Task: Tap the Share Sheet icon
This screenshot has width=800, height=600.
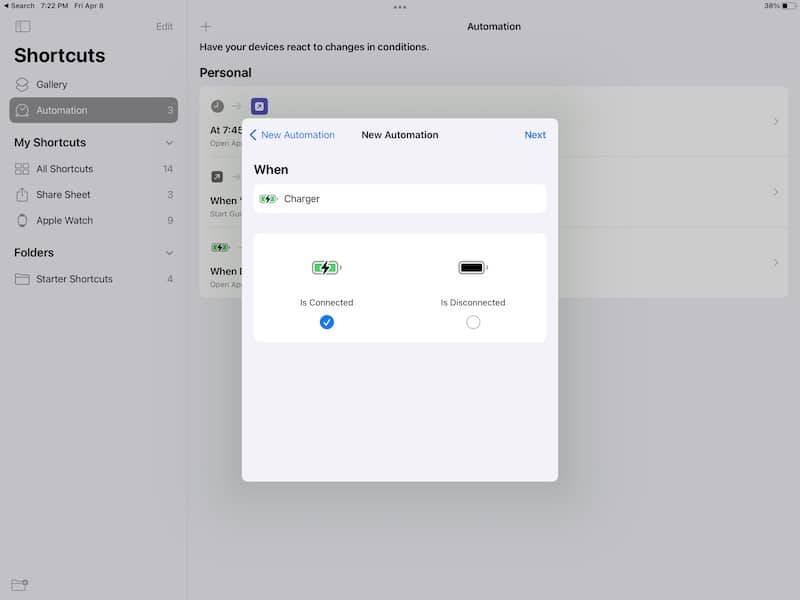Action: pos(22,194)
